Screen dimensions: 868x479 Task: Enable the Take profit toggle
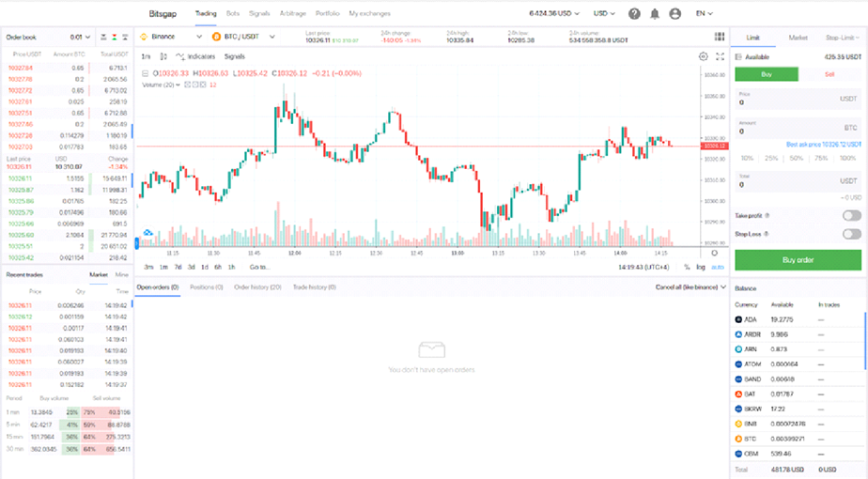tap(851, 216)
